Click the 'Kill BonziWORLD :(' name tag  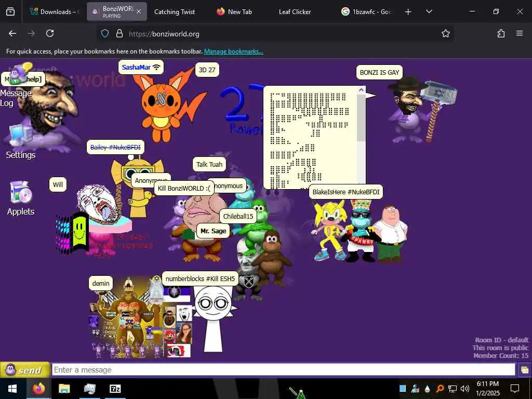tap(184, 188)
